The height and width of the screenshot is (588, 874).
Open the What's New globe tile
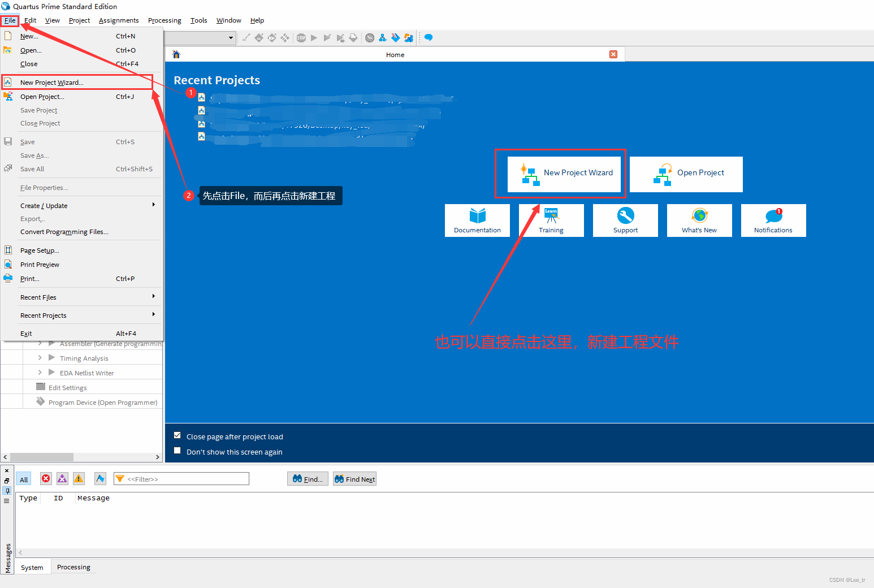699,220
